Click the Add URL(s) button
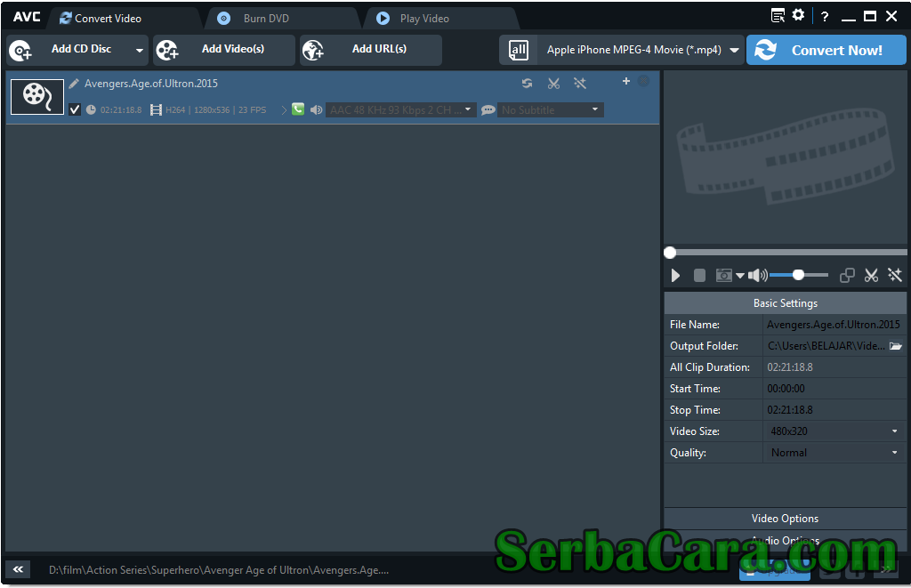 [371, 50]
